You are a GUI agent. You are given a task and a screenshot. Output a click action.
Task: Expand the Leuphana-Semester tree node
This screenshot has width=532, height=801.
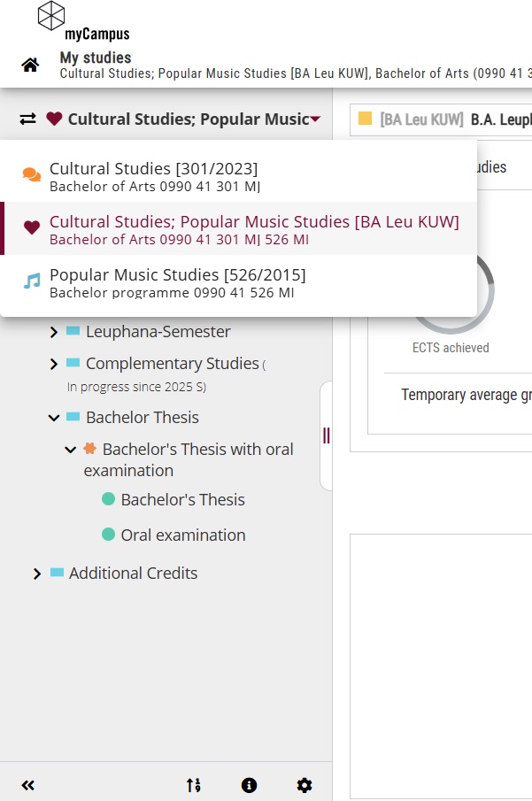pyautogui.click(x=54, y=332)
